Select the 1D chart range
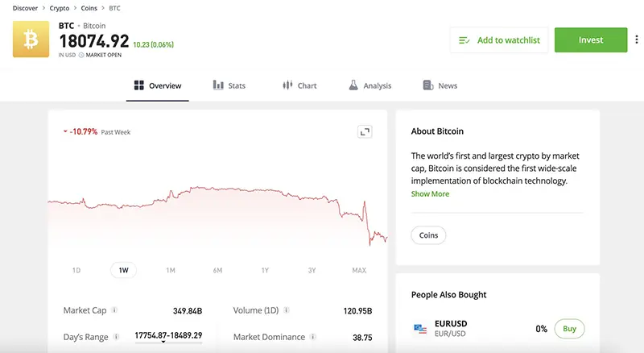 point(76,270)
